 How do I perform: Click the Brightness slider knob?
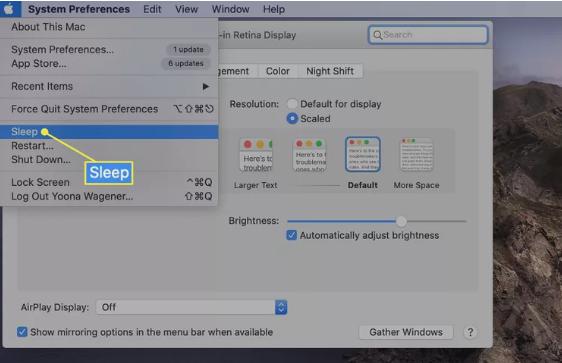click(401, 221)
